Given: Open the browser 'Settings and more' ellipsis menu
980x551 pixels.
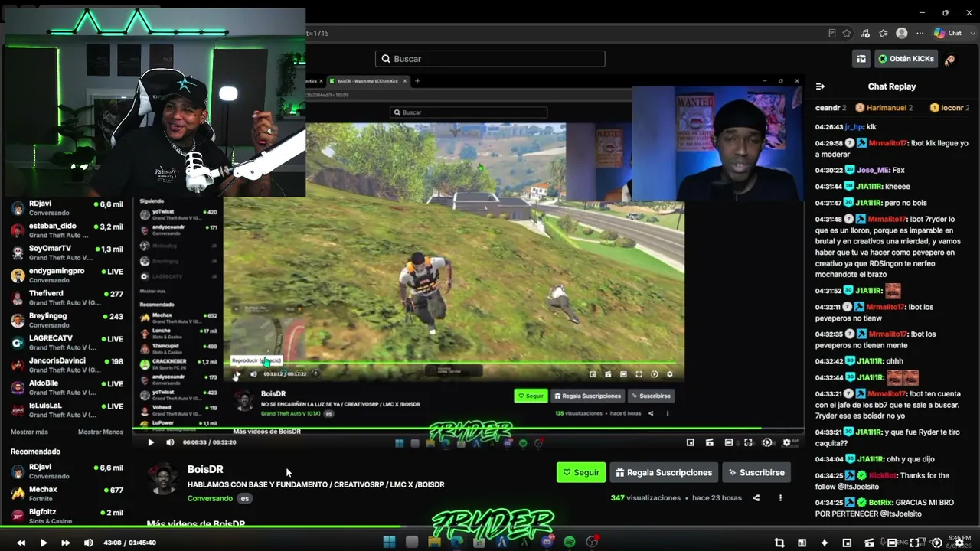Looking at the screenshot, I should coord(920,33).
